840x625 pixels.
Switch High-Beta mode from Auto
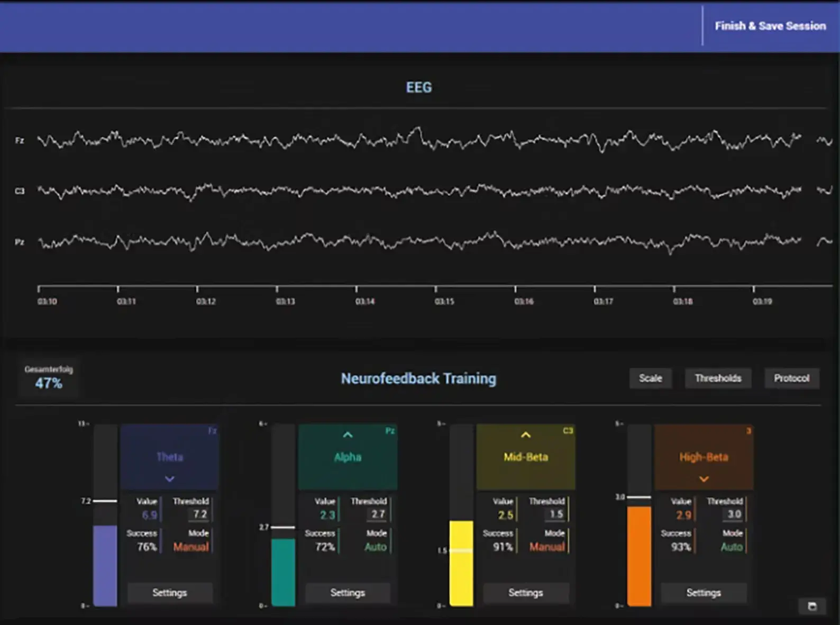[x=732, y=547]
